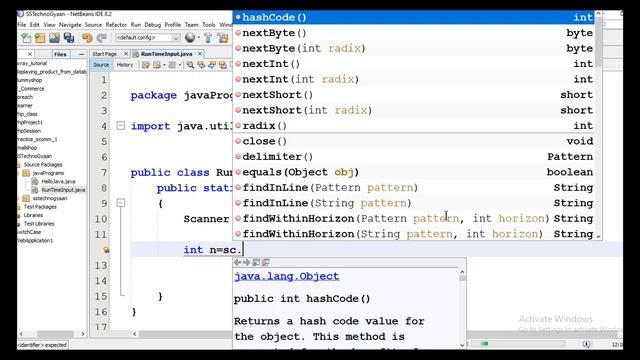This screenshot has height=360, width=640.
Task: Select equals(Object obj) completion item
Action: pos(414,172)
